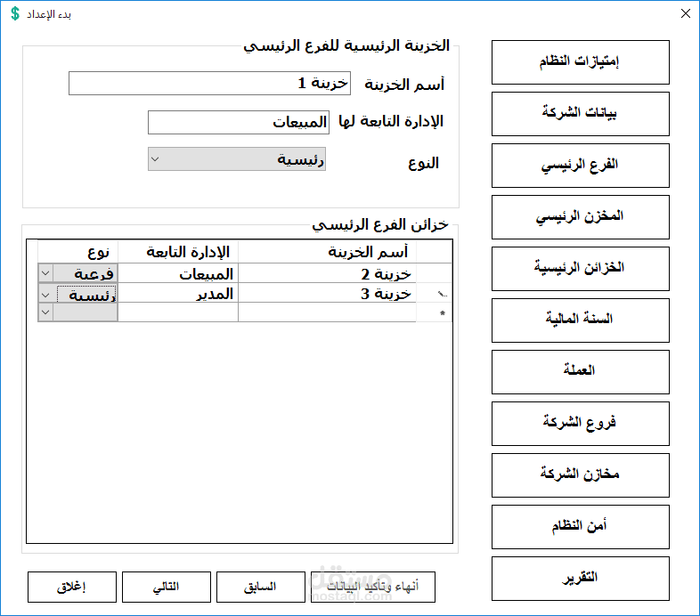This screenshot has width=700, height=616.
Task: Click the نوع column header
Action: pos(77,252)
